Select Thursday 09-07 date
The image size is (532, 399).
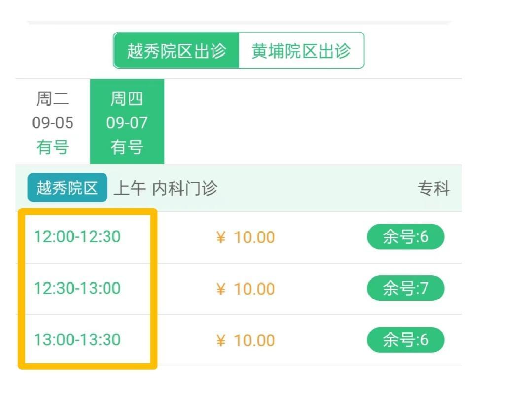(127, 122)
